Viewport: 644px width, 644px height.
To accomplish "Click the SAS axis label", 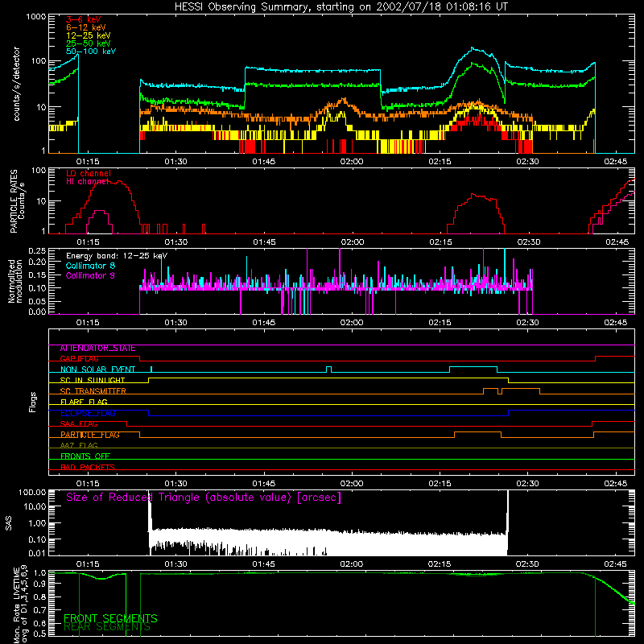I will (x=9, y=523).
